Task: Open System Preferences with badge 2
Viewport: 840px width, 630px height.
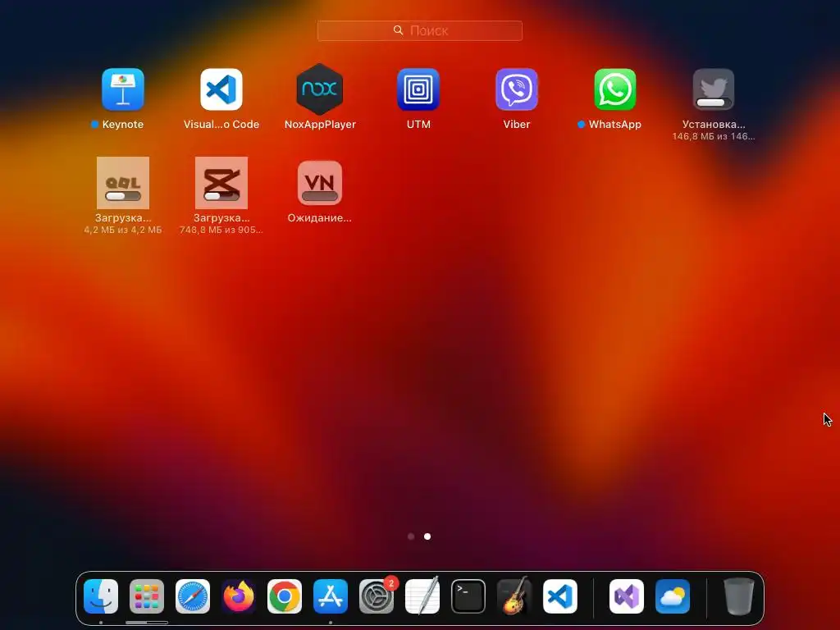Action: [377, 596]
